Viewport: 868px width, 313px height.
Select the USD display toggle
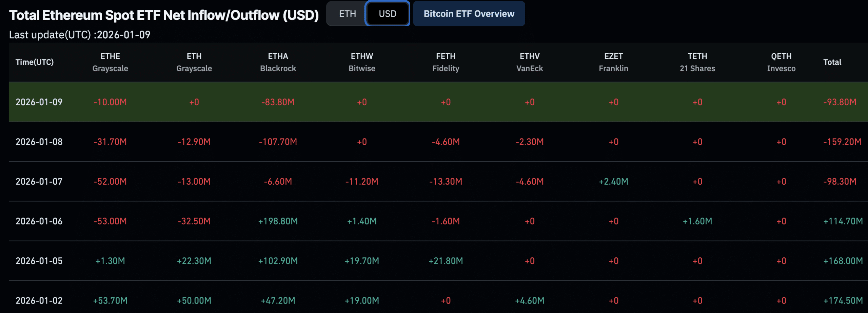388,14
